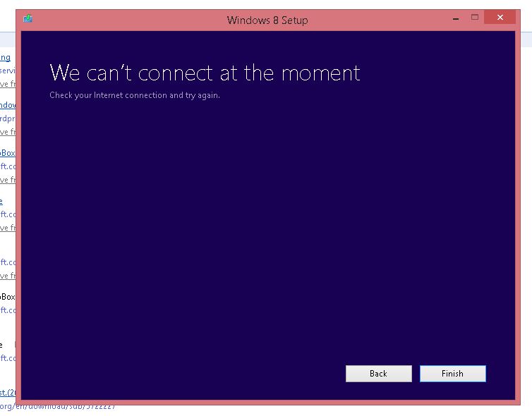Click the clipped 'org/en/download/sub' URL text
Viewport: 532px width, 416px height.
58,406
